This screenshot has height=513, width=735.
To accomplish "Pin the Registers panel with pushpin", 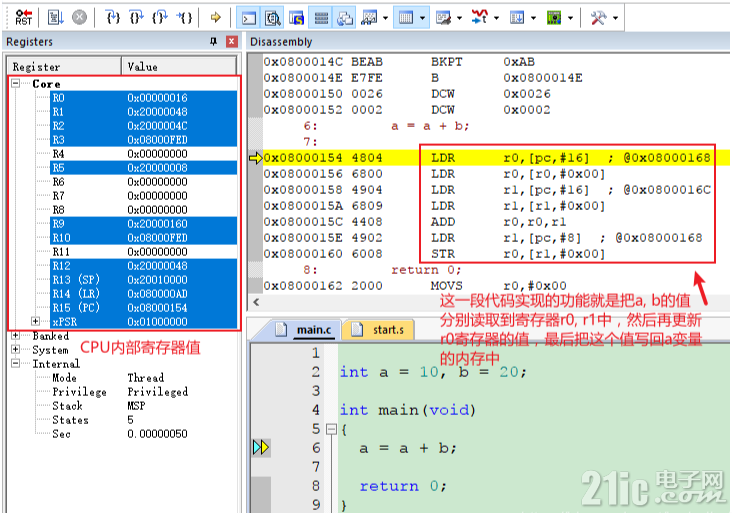I will (213, 42).
